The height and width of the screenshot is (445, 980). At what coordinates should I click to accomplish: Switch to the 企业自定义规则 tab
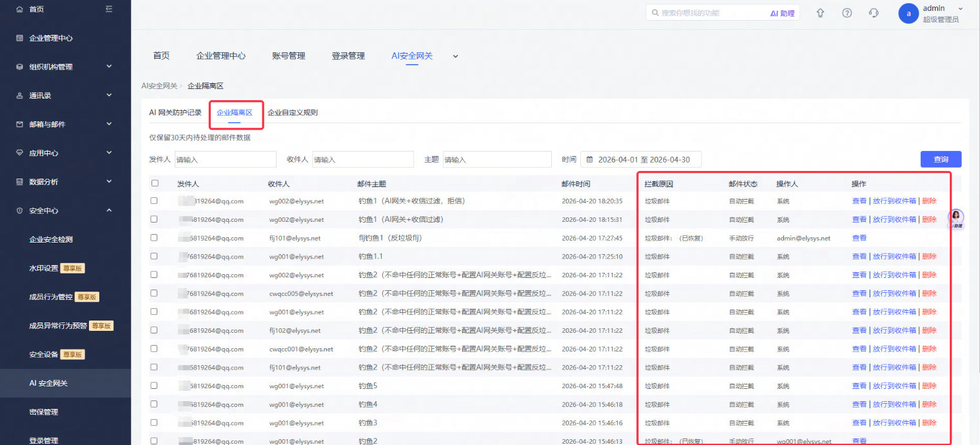pos(293,112)
